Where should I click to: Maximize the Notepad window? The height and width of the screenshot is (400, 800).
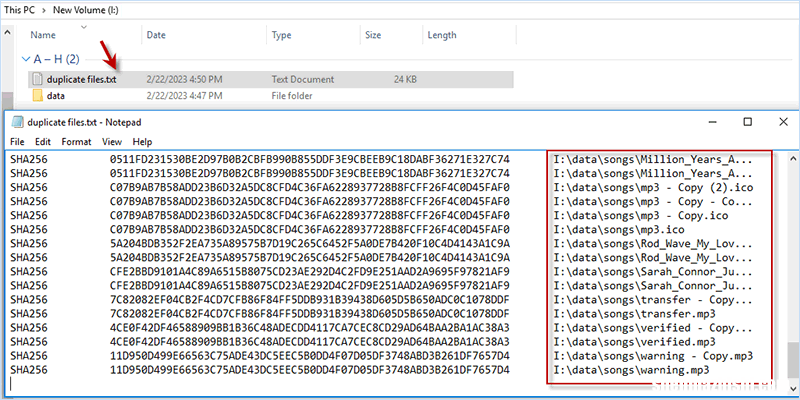pos(747,121)
